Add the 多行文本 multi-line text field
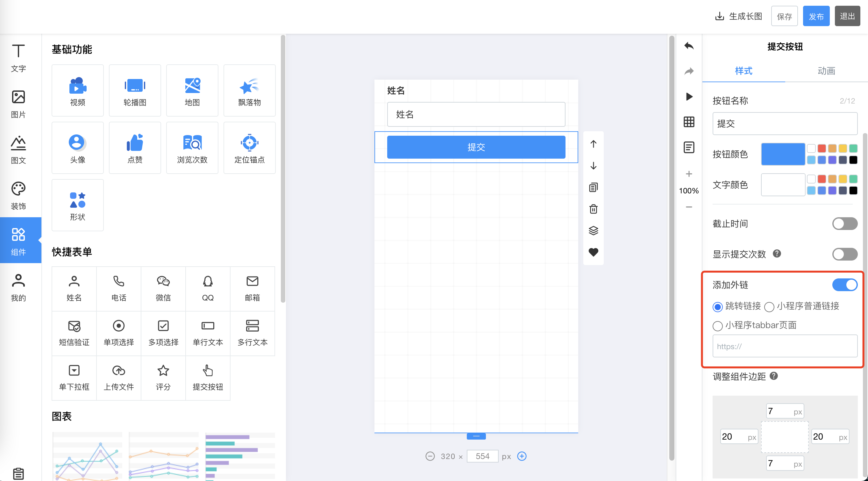 click(253, 334)
